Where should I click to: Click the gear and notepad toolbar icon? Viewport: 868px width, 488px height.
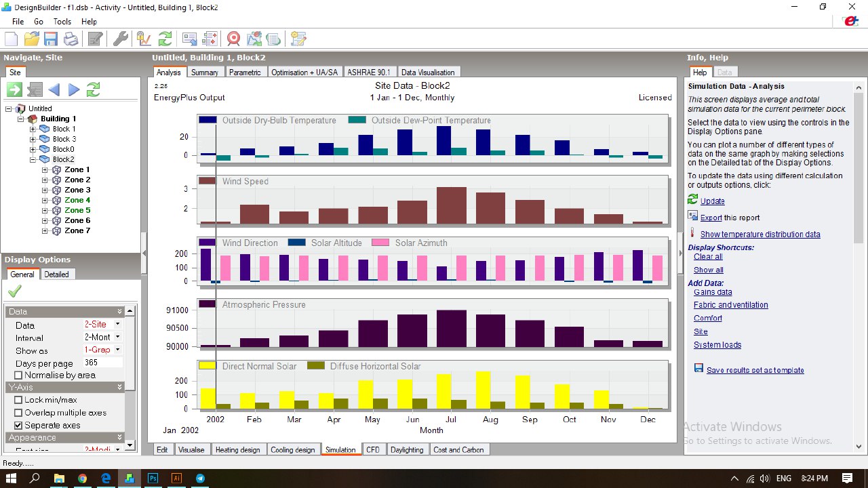298,39
